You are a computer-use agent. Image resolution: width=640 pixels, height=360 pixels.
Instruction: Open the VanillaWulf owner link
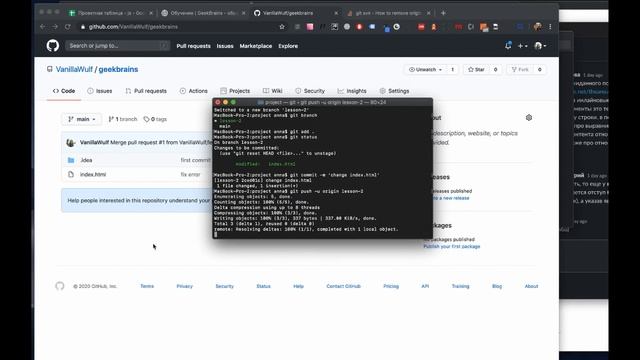(x=74, y=69)
